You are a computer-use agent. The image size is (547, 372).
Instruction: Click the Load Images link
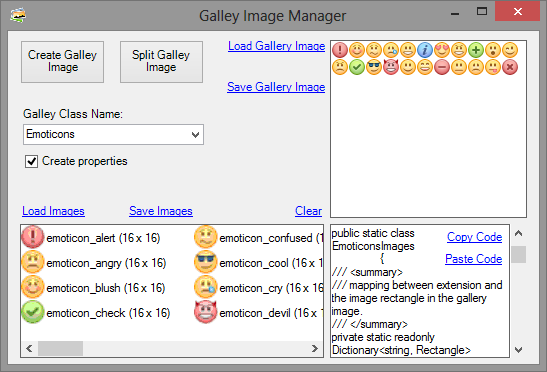tap(53, 211)
